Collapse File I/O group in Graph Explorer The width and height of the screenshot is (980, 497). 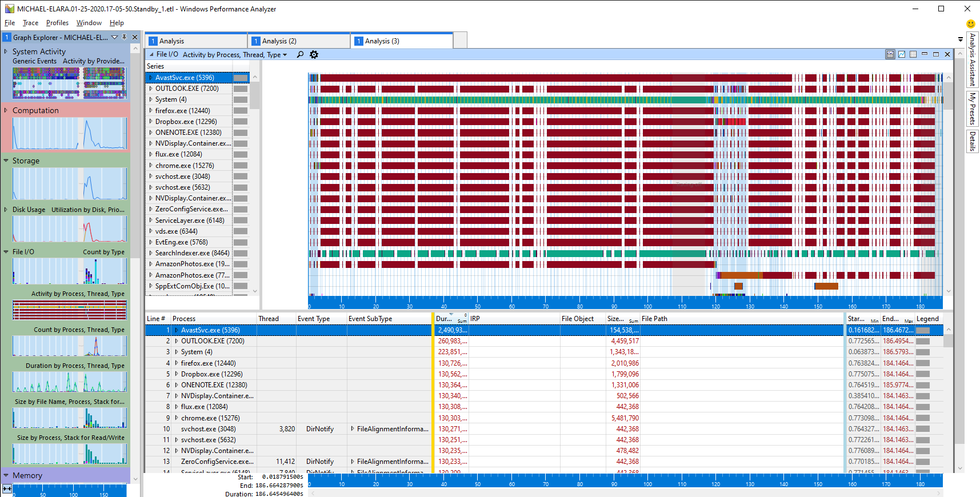point(6,251)
